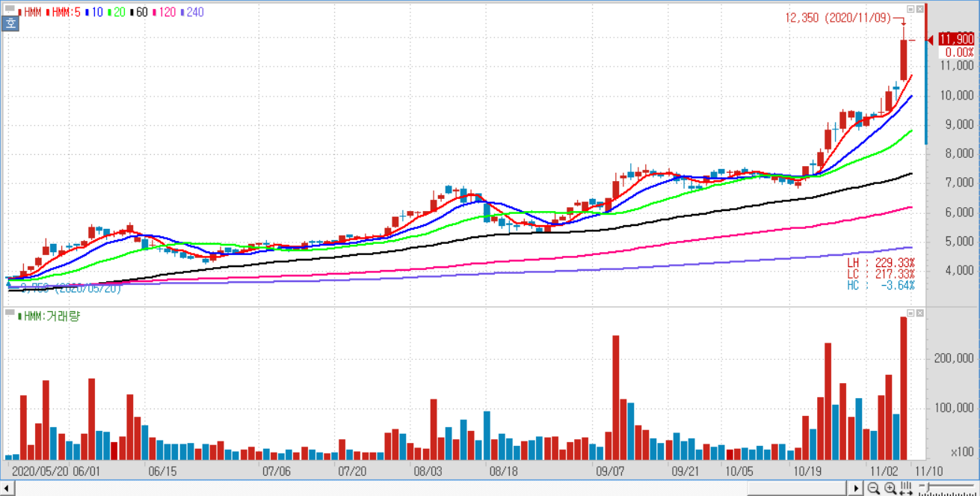Click the scrollbar left arrow button
980x496 pixels.
coord(7,489)
